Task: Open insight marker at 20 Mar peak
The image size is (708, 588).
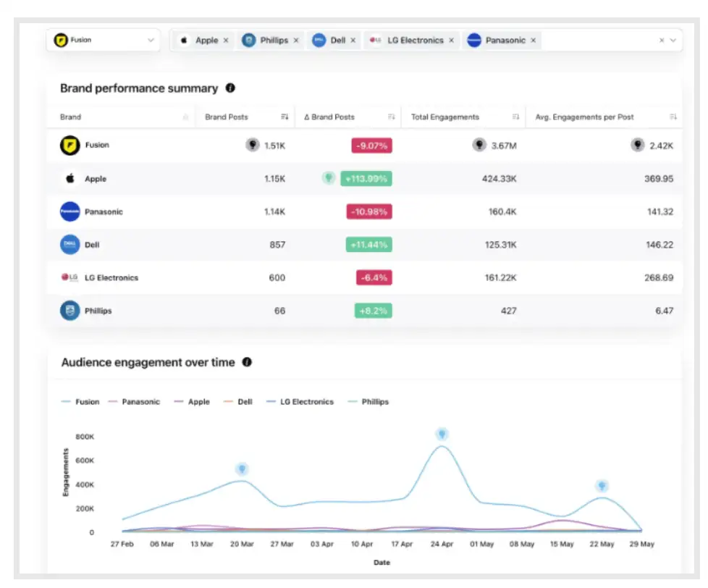Action: [x=242, y=469]
